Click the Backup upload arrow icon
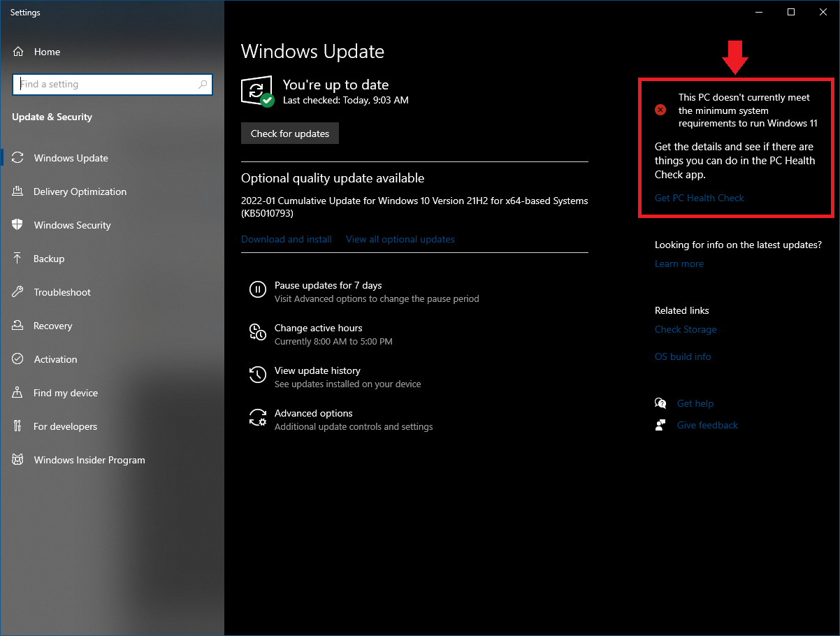The height and width of the screenshot is (636, 840). 18,259
